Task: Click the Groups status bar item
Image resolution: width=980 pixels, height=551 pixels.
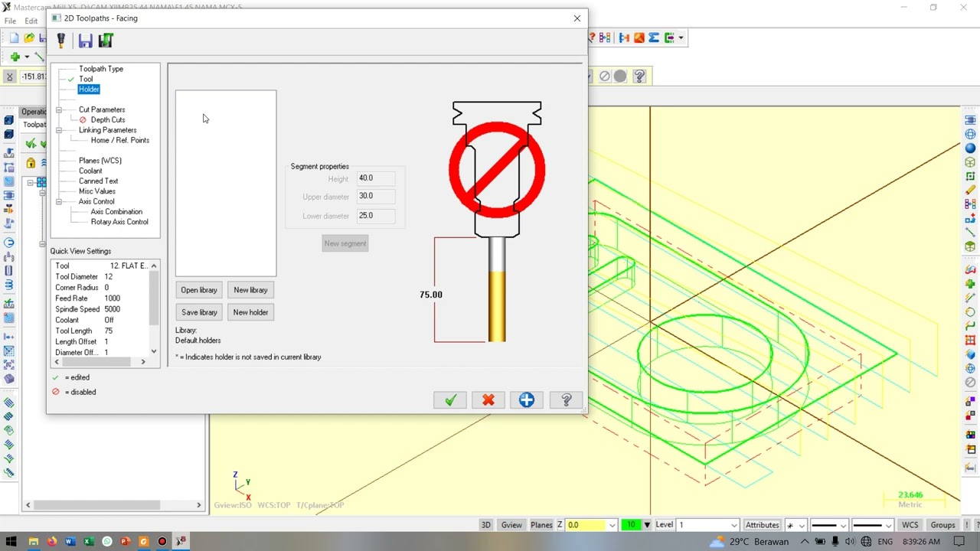Action: tap(942, 525)
